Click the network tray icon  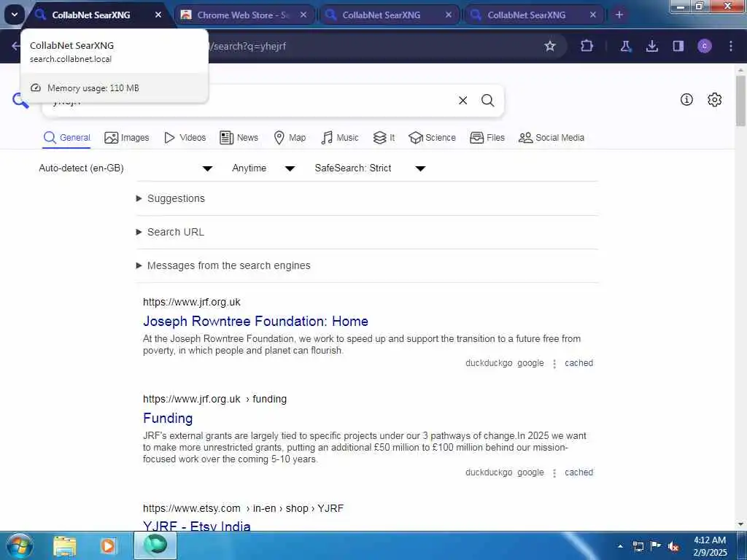[x=638, y=546]
